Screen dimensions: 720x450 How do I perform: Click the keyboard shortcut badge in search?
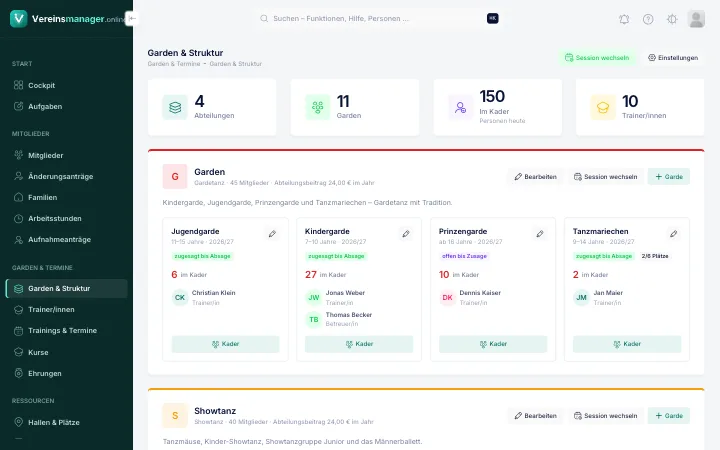pos(493,18)
